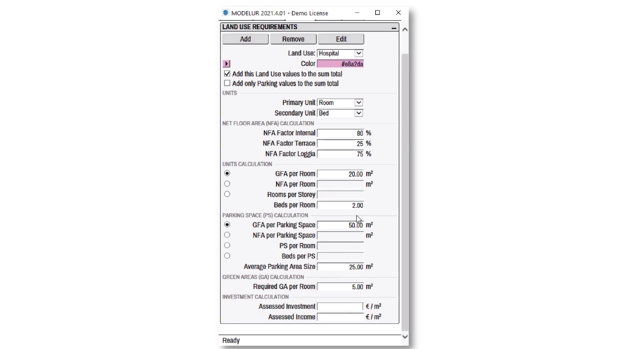Click the Beds per Room value field
The height and width of the screenshot is (349, 644).
click(340, 205)
